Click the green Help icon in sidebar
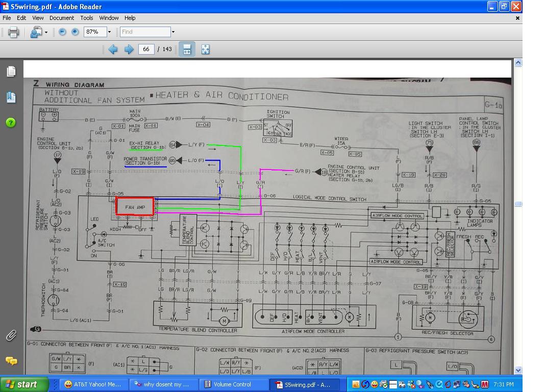Image resolution: width=545 pixels, height=392 pixels. pyautogui.click(x=11, y=122)
